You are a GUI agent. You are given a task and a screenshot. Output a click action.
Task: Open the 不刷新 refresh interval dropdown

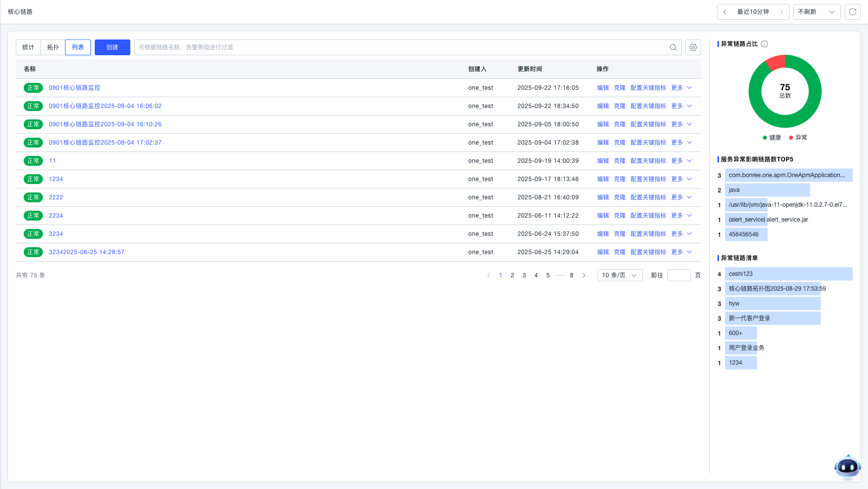pos(816,12)
